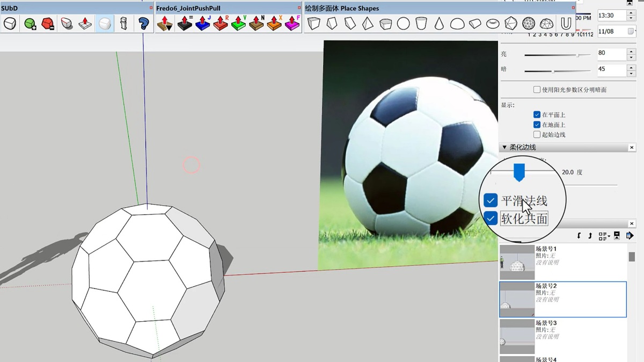This screenshot has height=362, width=644.
Task: Select the SUbD crease tool icon
Action: (67, 24)
